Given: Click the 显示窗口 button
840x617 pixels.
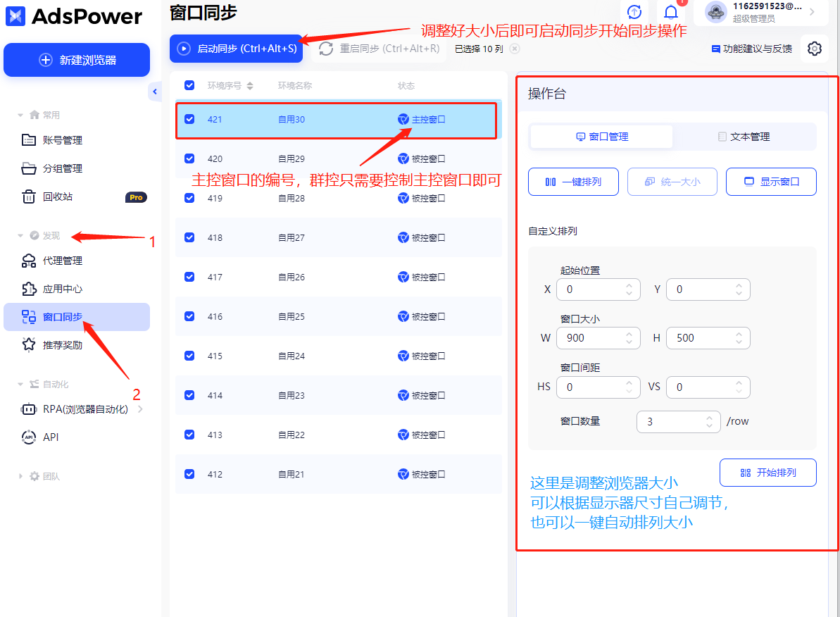Looking at the screenshot, I should [771, 182].
